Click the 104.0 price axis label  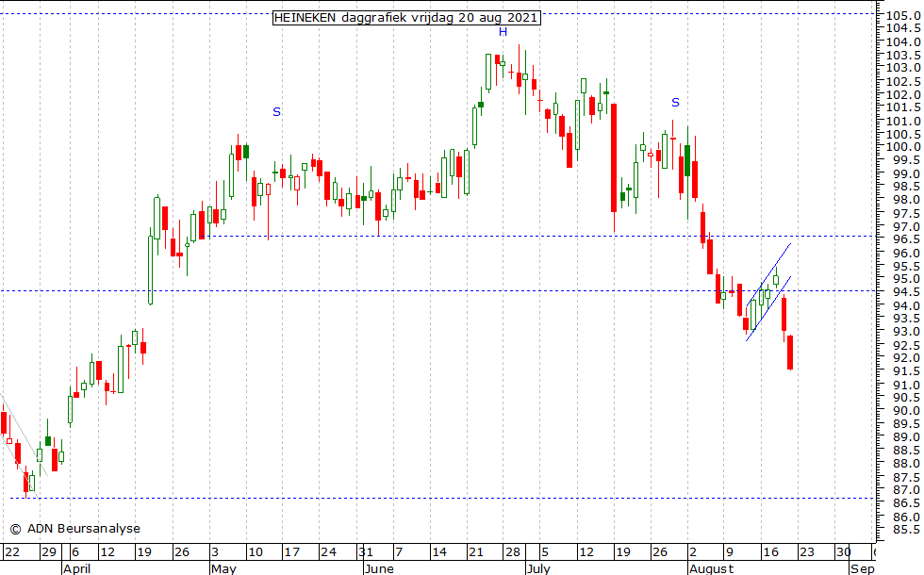point(903,41)
